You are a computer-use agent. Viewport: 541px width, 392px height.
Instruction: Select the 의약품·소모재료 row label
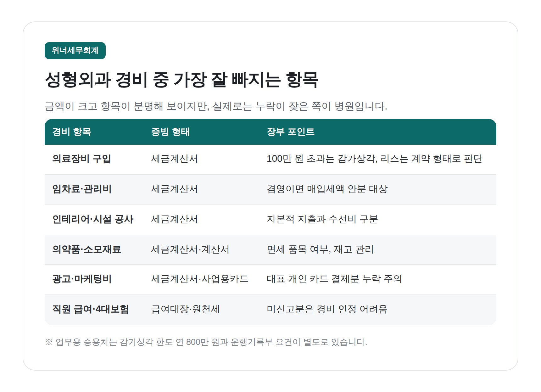tap(86, 249)
